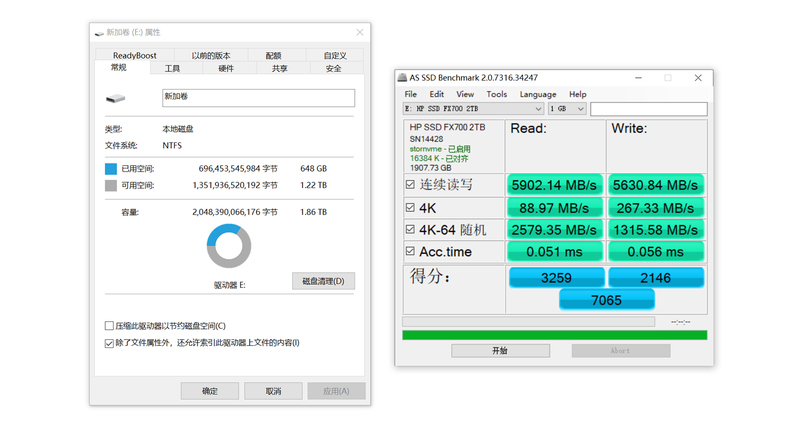This screenshot has width=800, height=429.
Task: Click the disk usage donut chart
Action: pyautogui.click(x=229, y=246)
